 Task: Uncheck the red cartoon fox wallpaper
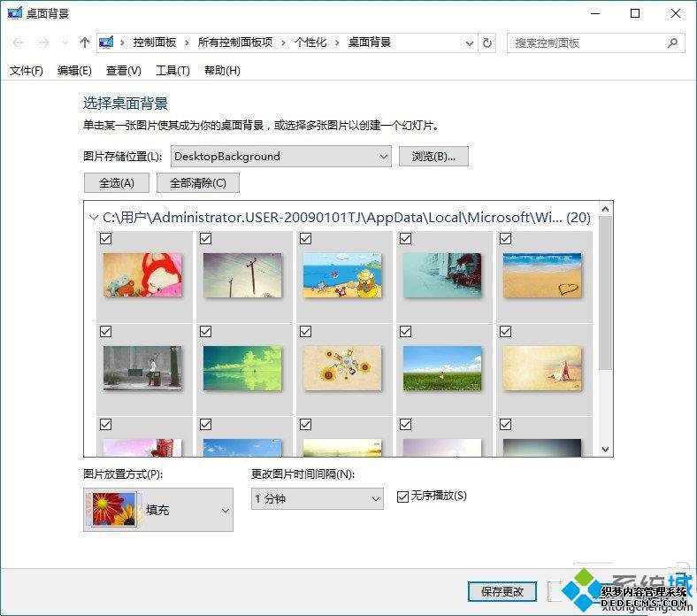(106, 239)
